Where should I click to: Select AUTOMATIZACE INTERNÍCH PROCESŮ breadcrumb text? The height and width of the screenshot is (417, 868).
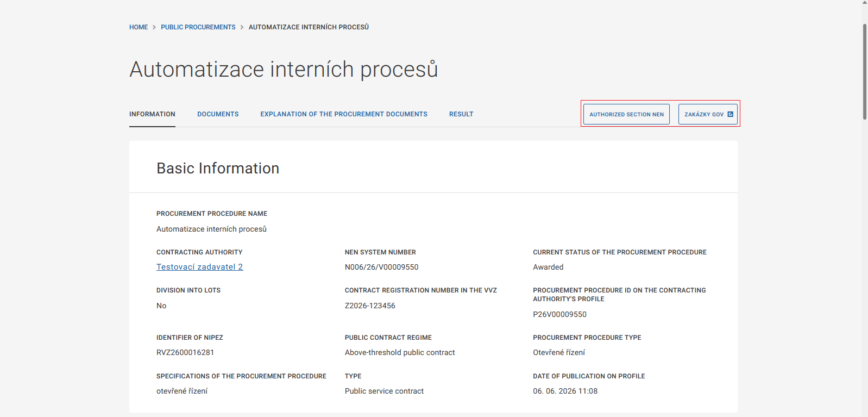click(x=309, y=27)
